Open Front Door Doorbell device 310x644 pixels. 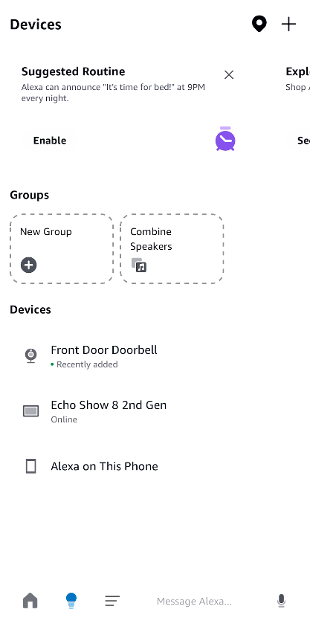click(155, 356)
